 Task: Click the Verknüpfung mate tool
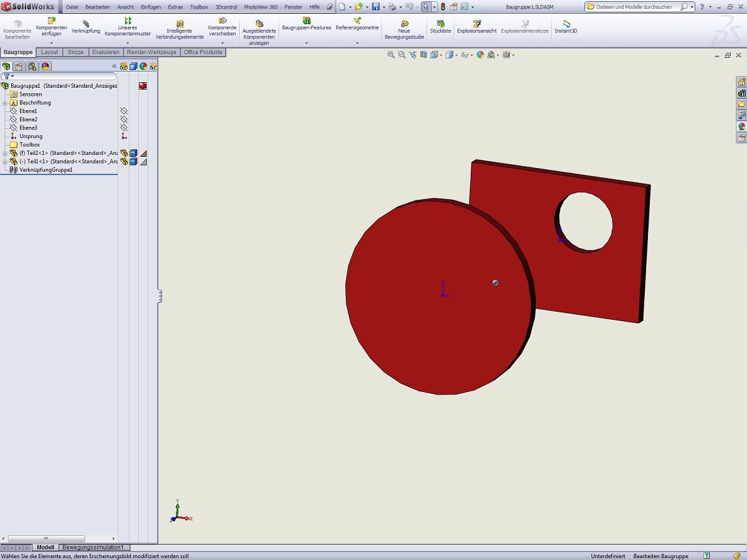click(x=86, y=27)
